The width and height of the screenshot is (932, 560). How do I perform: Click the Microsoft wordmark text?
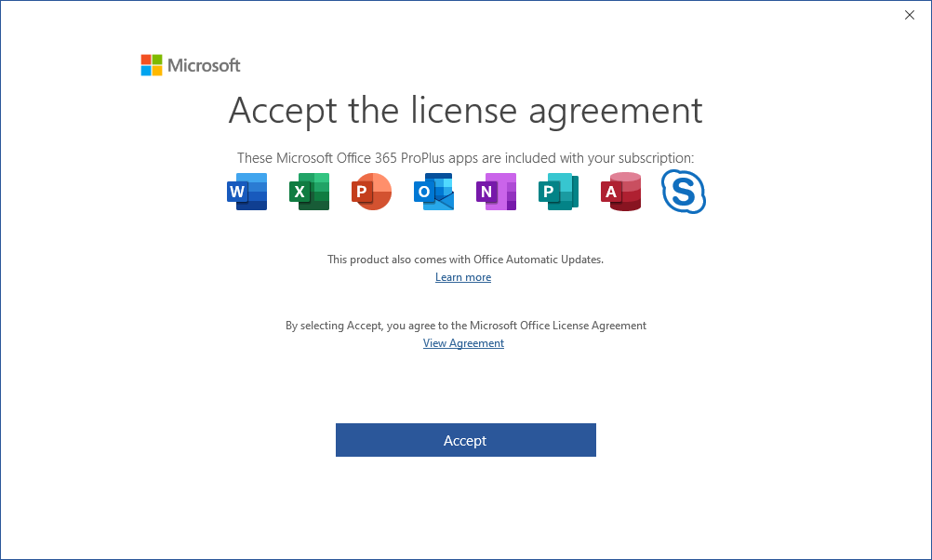[203, 65]
